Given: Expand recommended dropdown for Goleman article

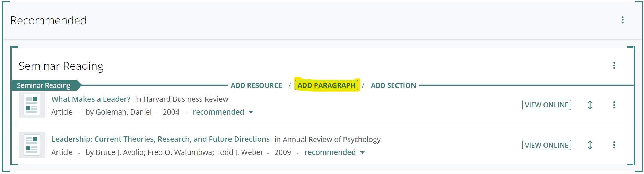Looking at the screenshot, I should tap(251, 112).
